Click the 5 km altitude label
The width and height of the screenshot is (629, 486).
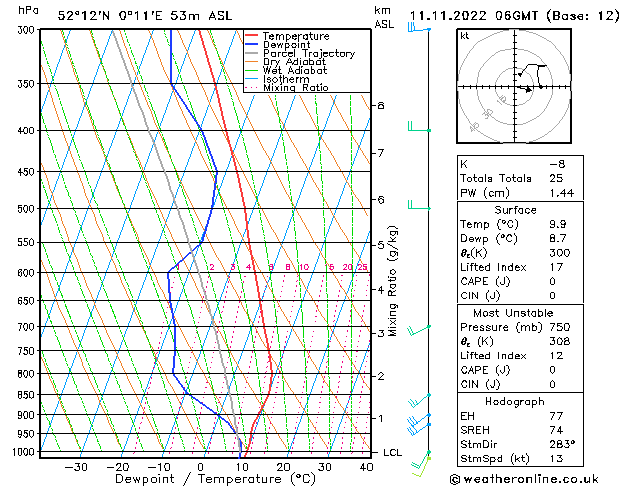point(380,245)
